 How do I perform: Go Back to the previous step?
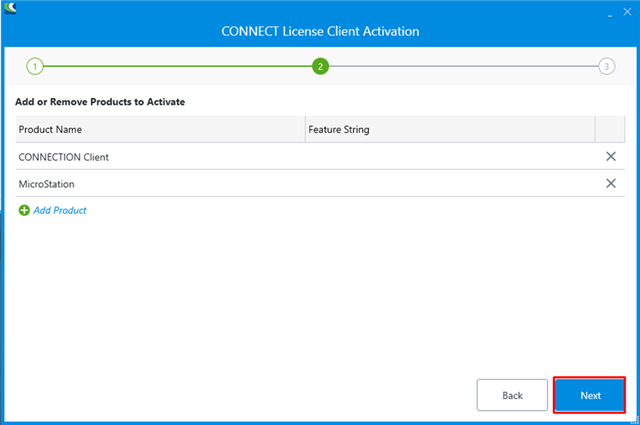512,395
